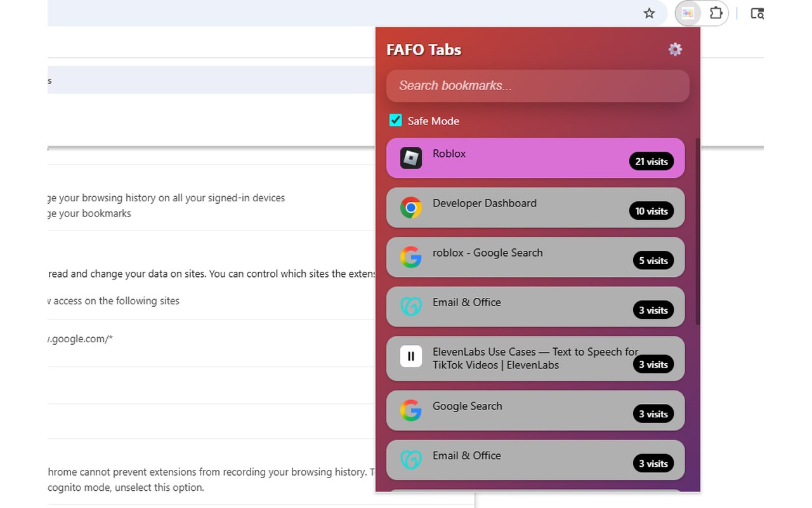The width and height of the screenshot is (812, 508).
Task: Click the Chrome logo beside Developer Dashboard
Action: pos(411,208)
